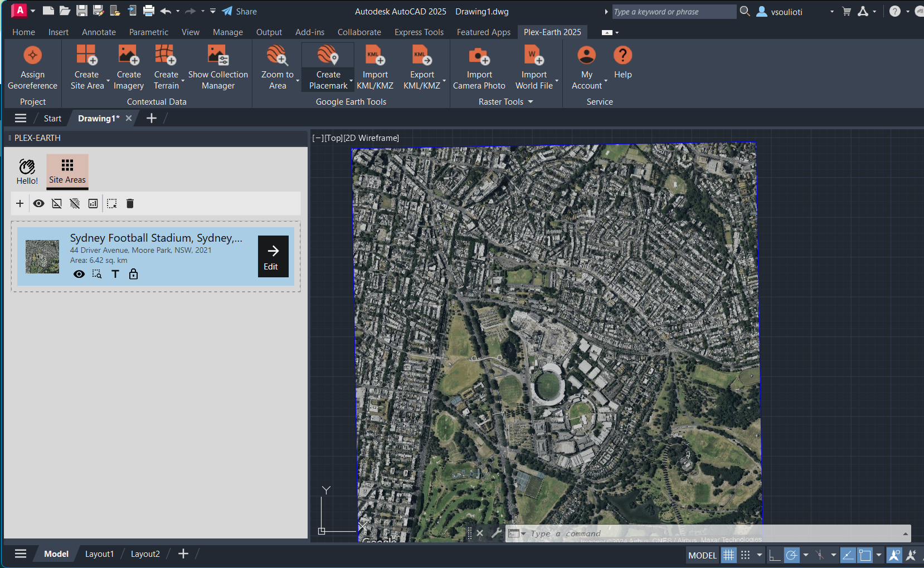The width and height of the screenshot is (924, 568).
Task: Toggle Ortho mode in status bar
Action: pos(774,555)
